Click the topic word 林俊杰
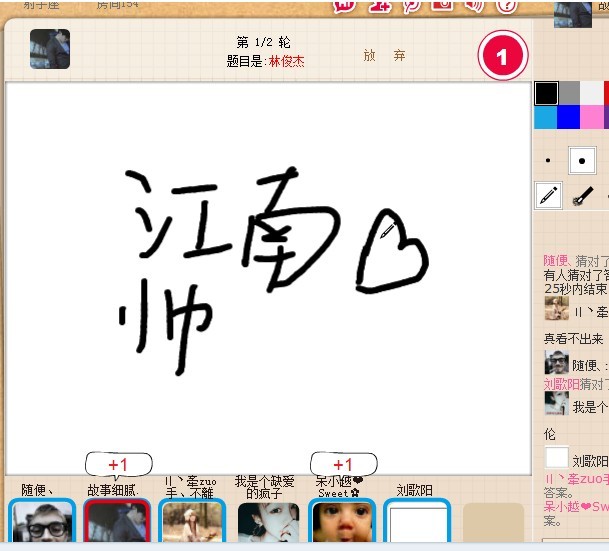The width and height of the screenshot is (609, 551). (x=287, y=61)
